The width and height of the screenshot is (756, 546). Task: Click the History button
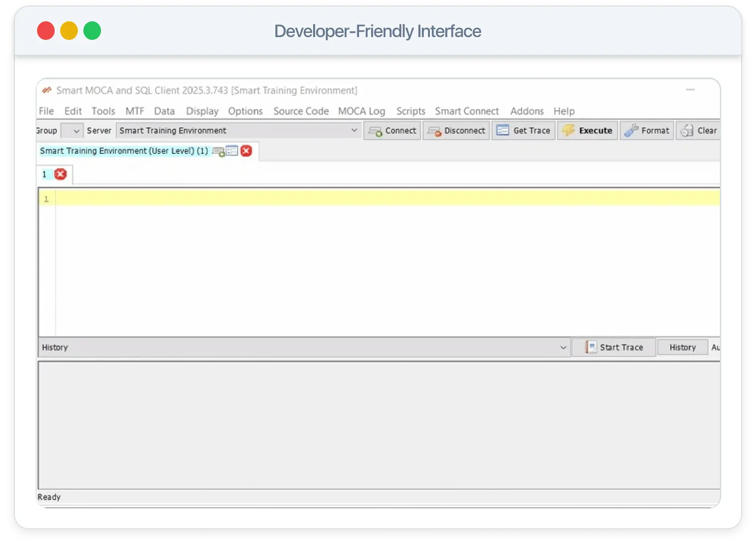[x=682, y=348]
